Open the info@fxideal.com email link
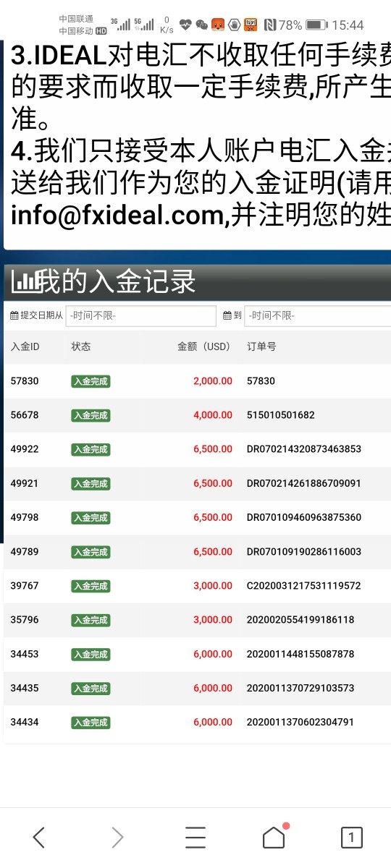This screenshot has width=391, height=868. point(115,216)
